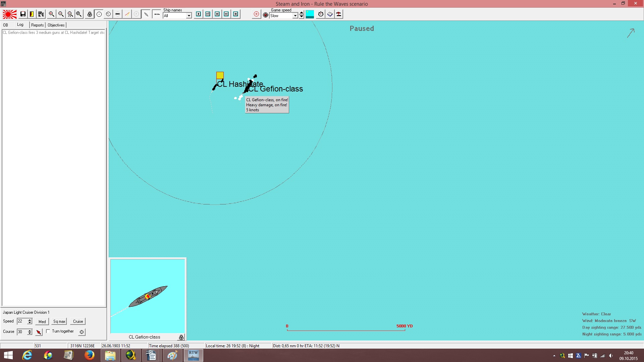Click the cyan sea color swatch
This screenshot has height=362, width=644.
coord(310,14)
